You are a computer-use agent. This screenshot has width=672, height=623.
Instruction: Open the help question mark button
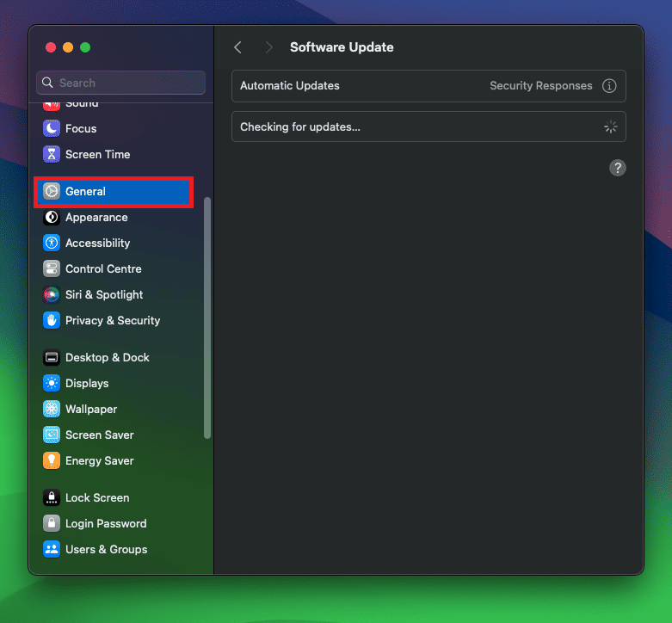point(618,168)
